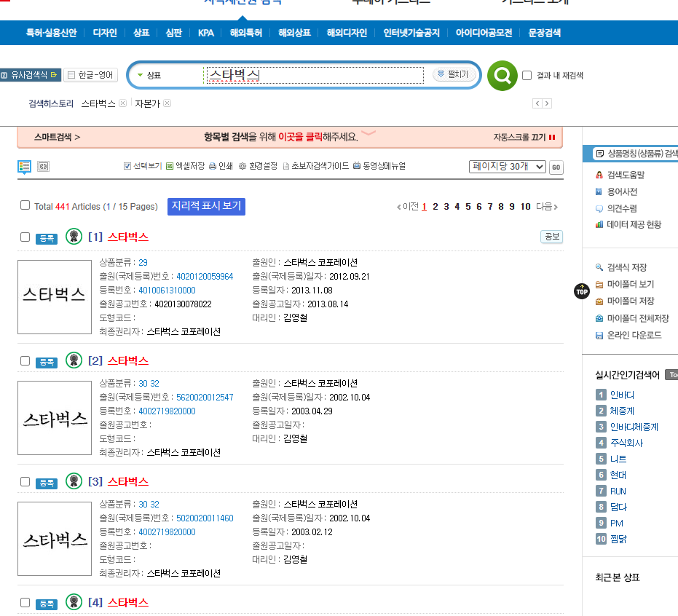The image size is (678, 616).
Task: Switch to image gallery view icon
Action: pyautogui.click(x=43, y=167)
